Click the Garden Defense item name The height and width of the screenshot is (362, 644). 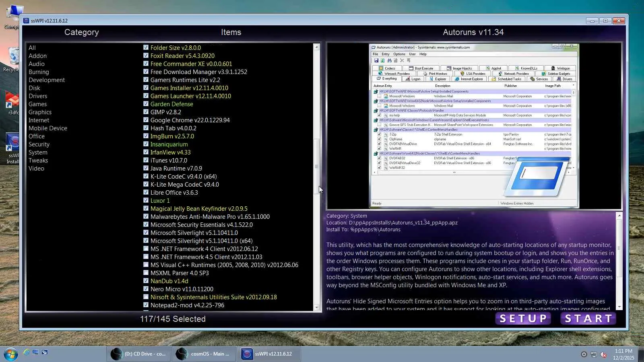[x=172, y=104]
